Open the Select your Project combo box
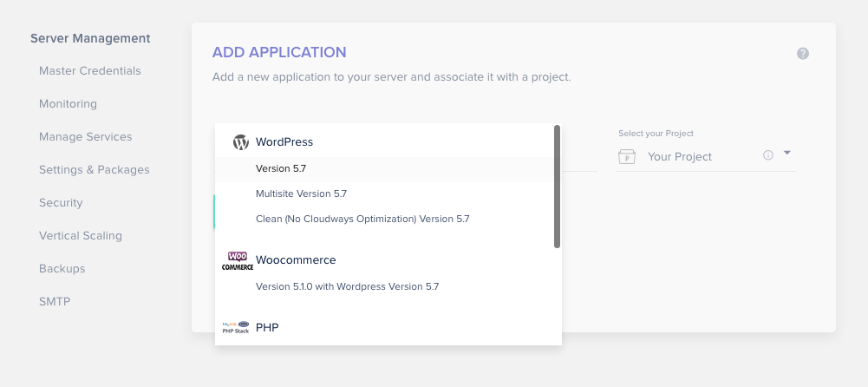This screenshot has height=387, width=868. [706, 157]
